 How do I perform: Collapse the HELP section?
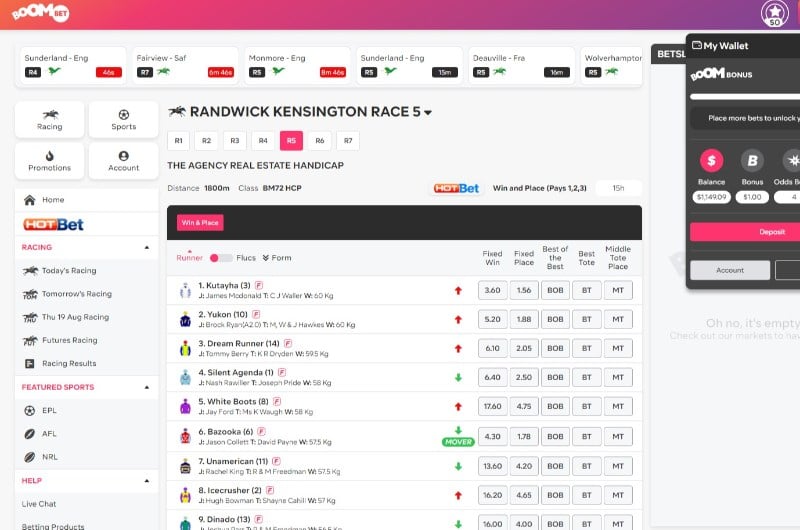tap(147, 481)
